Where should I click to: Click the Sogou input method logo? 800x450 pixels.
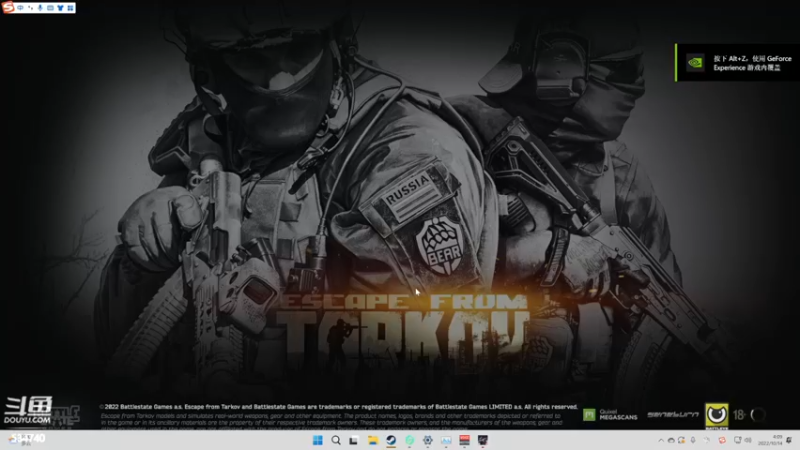click(8, 7)
